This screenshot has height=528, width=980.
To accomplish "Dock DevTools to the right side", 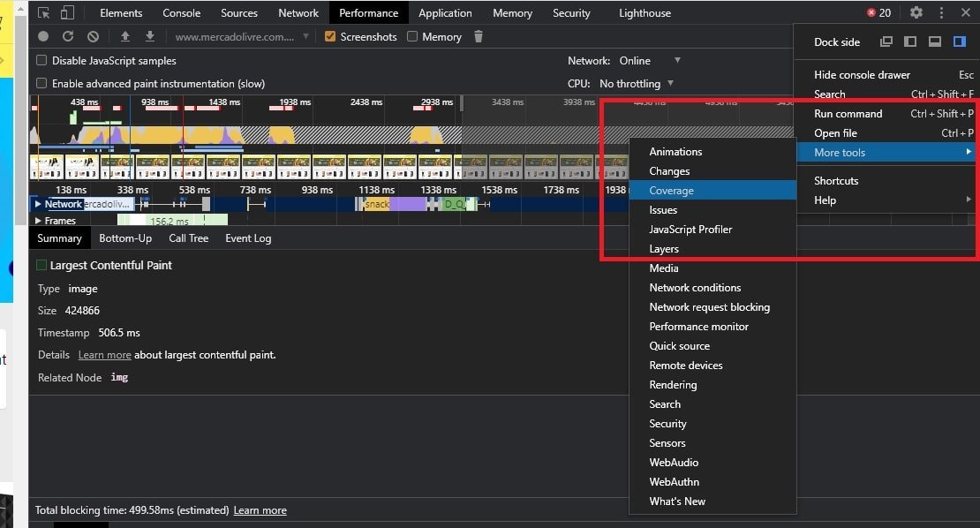I will click(960, 41).
